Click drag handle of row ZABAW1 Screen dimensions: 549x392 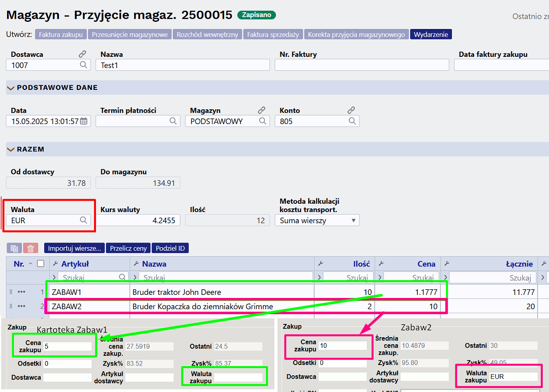pos(11,292)
